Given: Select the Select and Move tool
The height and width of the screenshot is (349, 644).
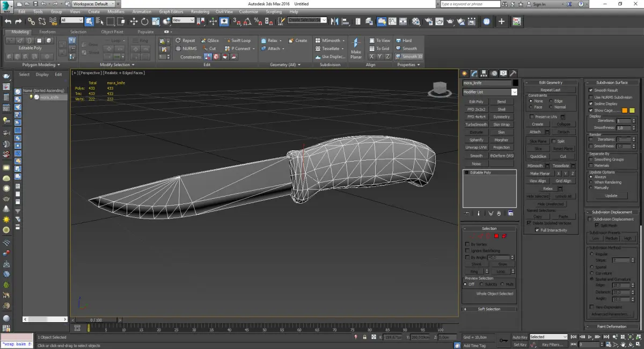Looking at the screenshot, I should point(133,21).
